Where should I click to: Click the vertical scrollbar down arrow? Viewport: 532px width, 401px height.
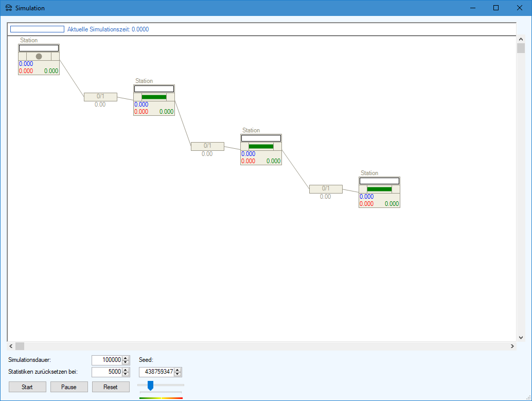(521, 337)
